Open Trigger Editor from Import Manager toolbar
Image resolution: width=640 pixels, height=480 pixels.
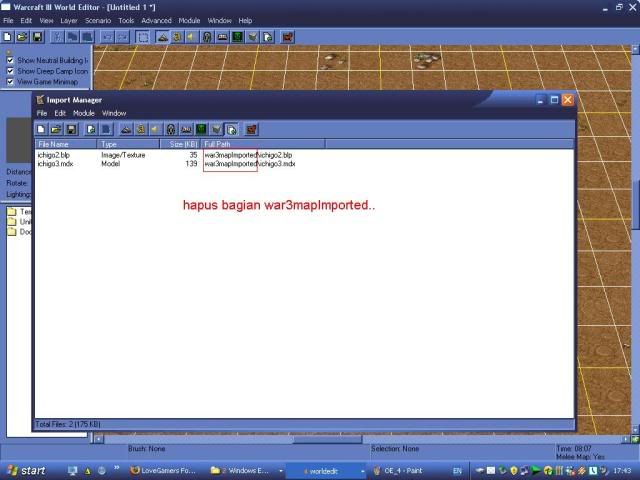point(141,129)
